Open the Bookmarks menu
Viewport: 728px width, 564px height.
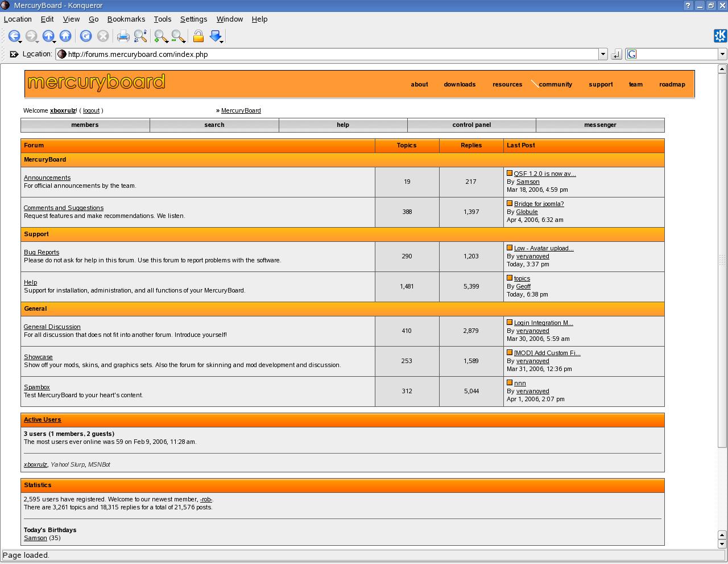coord(126,19)
